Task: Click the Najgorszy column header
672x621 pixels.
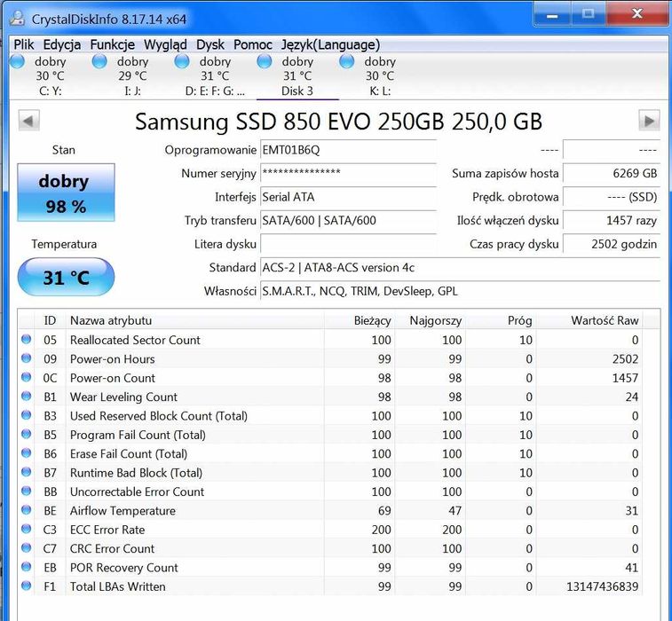Action: coord(431,320)
